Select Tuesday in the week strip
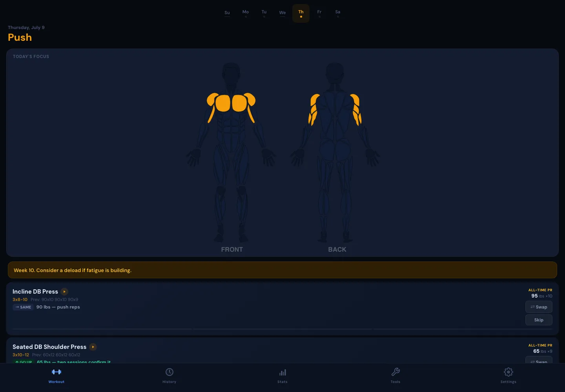The image size is (565, 392). [x=264, y=13]
